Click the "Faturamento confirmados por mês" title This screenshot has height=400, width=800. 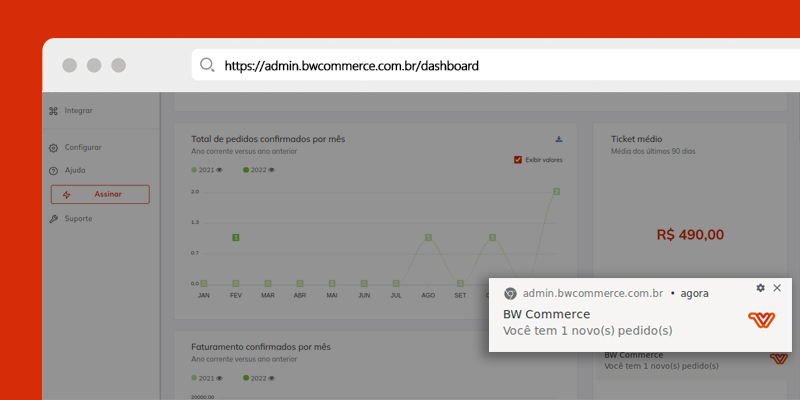pos(261,347)
